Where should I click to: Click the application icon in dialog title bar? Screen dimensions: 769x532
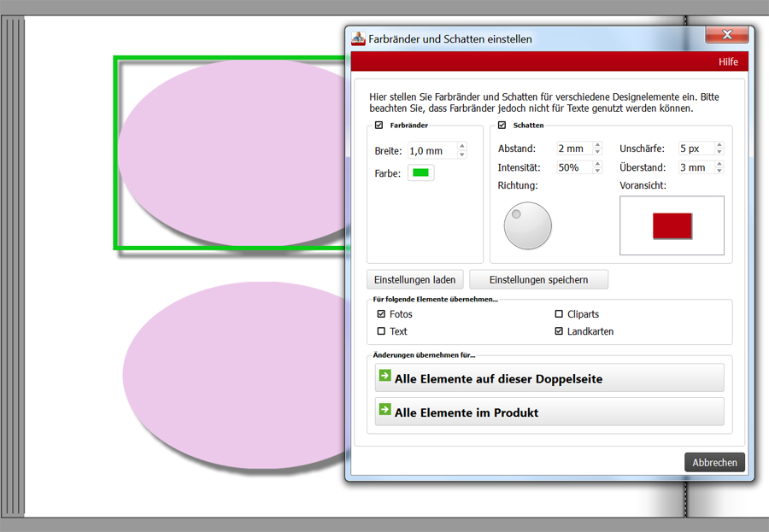point(359,38)
